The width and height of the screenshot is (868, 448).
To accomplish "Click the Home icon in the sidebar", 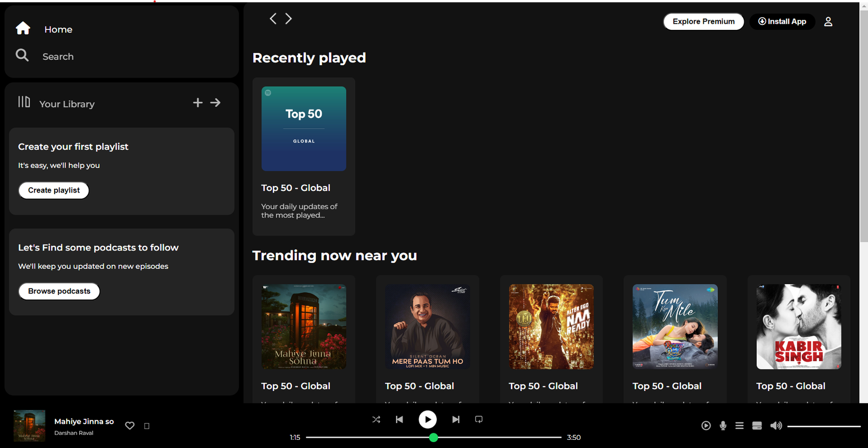I will (x=23, y=28).
